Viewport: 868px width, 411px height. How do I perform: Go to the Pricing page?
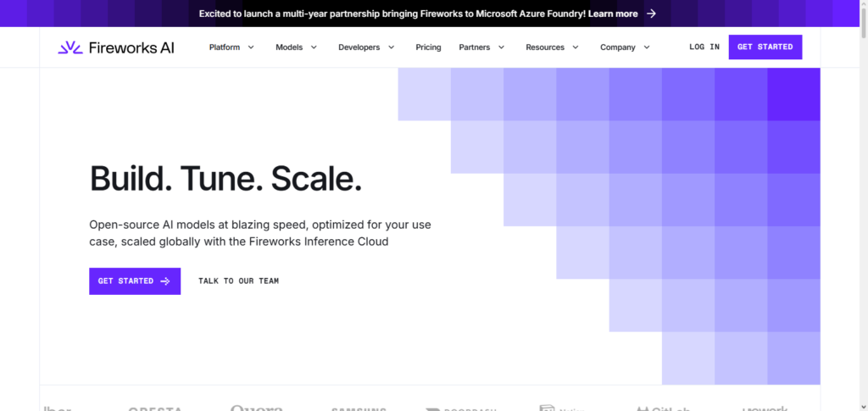428,47
